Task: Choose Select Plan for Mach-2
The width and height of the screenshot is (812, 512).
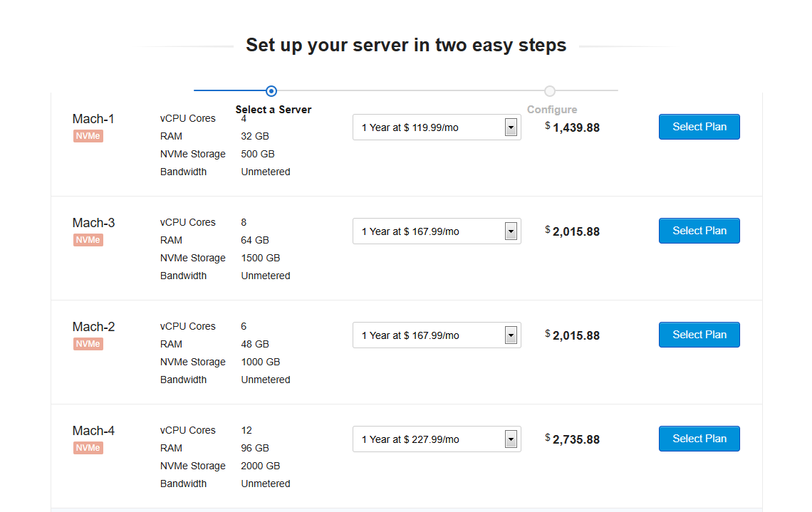Action: 699,335
